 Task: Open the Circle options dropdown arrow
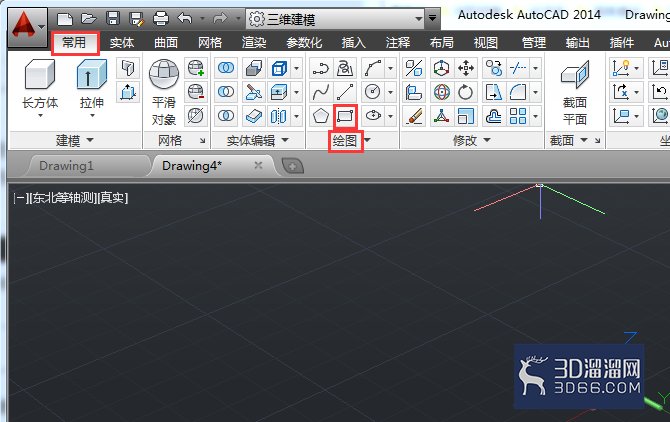(x=390, y=91)
